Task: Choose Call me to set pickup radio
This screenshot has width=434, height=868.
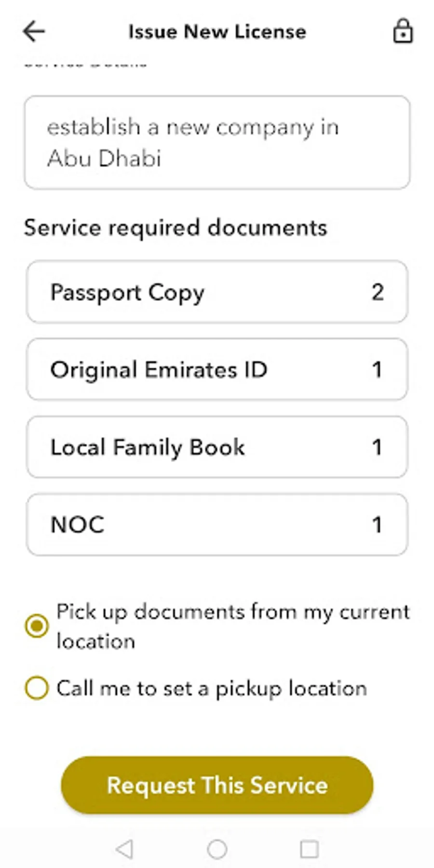Action: tap(37, 688)
